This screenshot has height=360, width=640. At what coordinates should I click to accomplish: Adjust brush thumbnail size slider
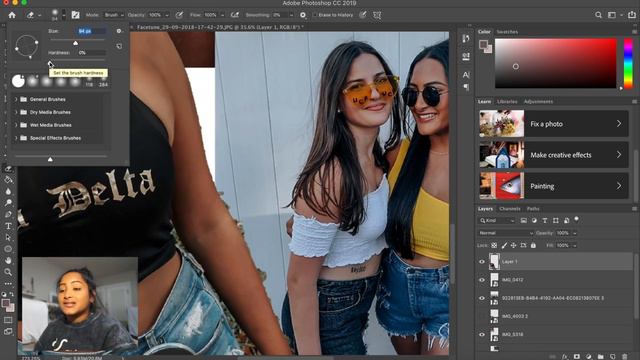coord(50,159)
